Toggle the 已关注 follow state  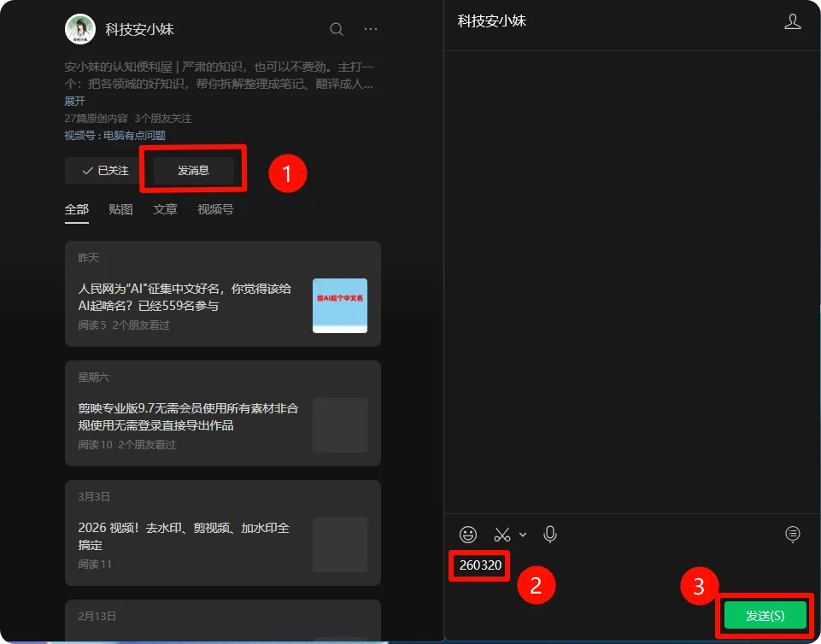105,171
